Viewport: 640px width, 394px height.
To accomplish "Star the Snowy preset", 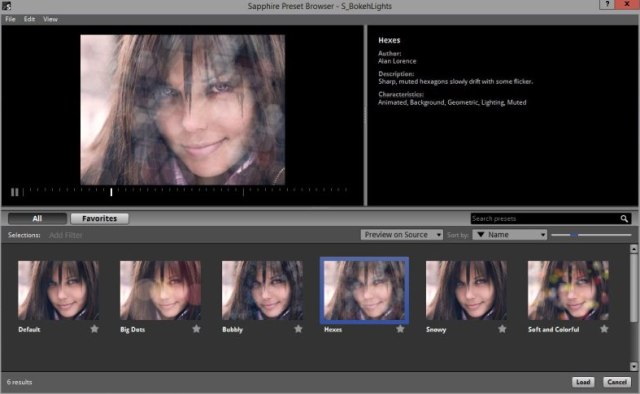I will click(x=502, y=329).
